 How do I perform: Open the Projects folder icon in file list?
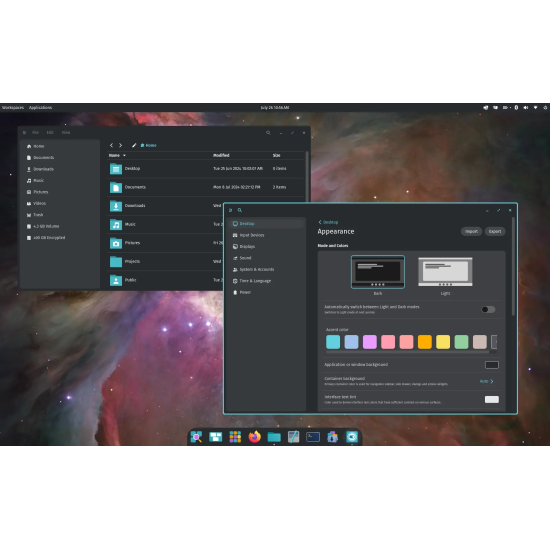point(116,262)
